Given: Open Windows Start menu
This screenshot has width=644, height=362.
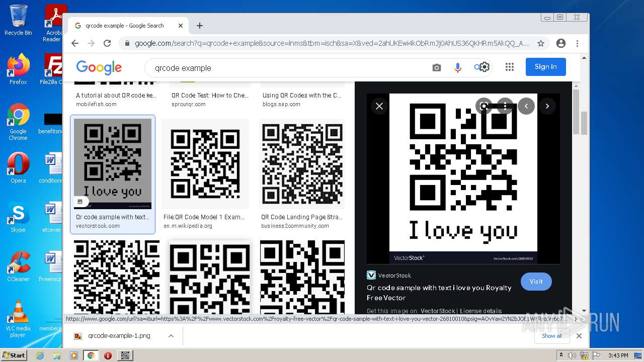Looking at the screenshot, I should [14, 355].
